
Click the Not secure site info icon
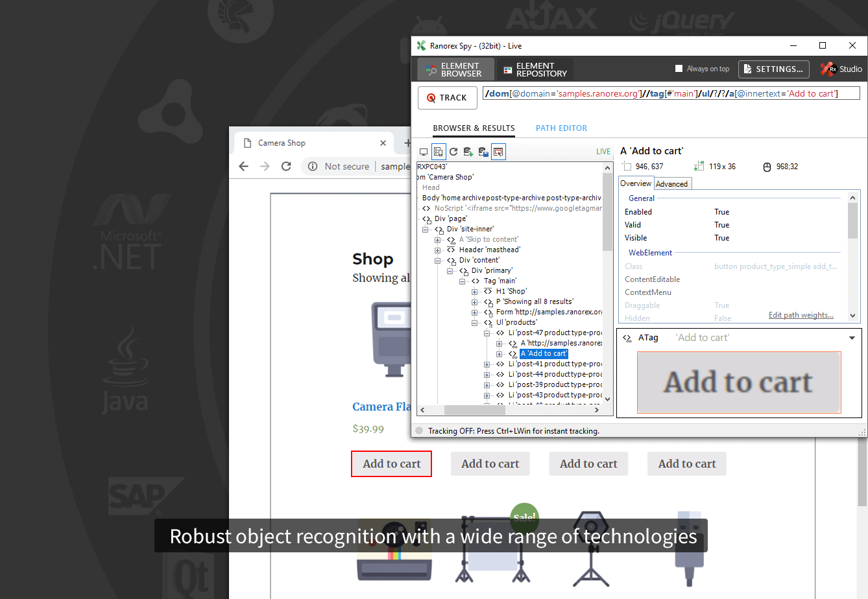313,167
